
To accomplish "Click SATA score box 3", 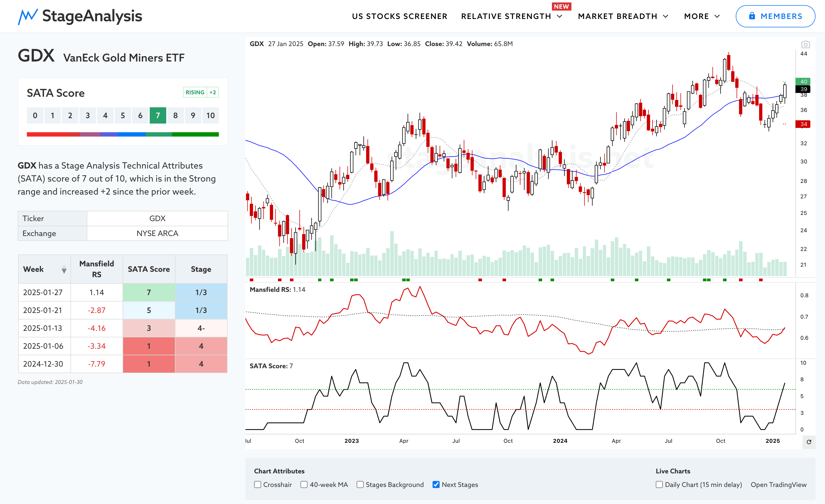I will pos(88,115).
